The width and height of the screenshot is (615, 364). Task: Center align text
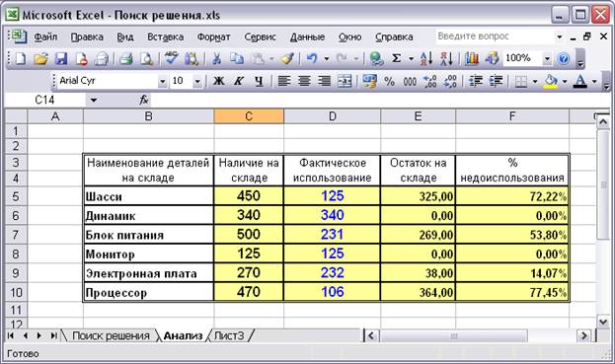point(304,81)
